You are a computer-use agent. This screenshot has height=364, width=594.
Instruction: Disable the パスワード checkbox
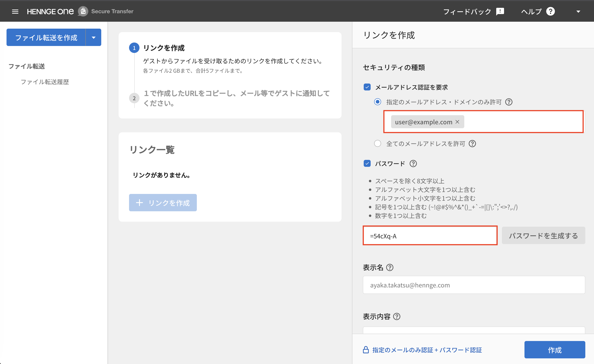click(367, 164)
